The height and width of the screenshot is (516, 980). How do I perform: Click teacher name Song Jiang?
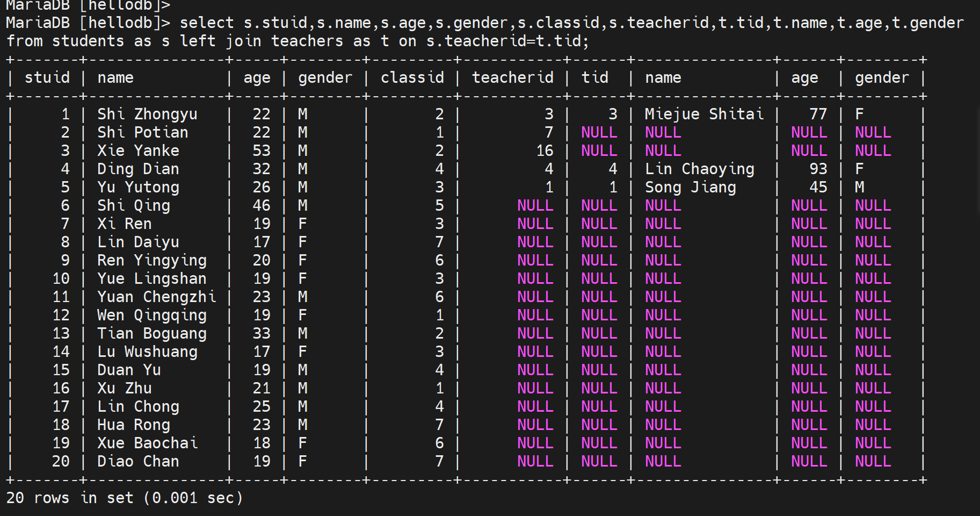tap(690, 188)
